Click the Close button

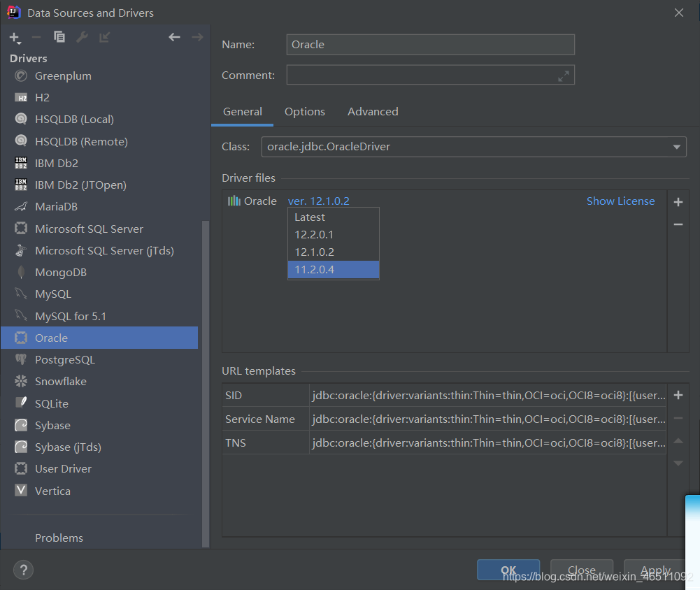(x=581, y=570)
